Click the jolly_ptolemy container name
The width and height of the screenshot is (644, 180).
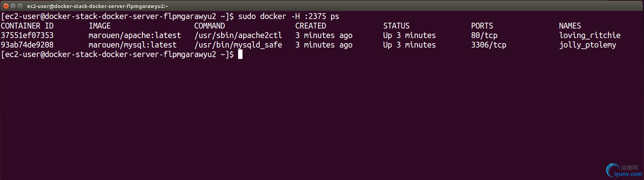[x=588, y=45]
